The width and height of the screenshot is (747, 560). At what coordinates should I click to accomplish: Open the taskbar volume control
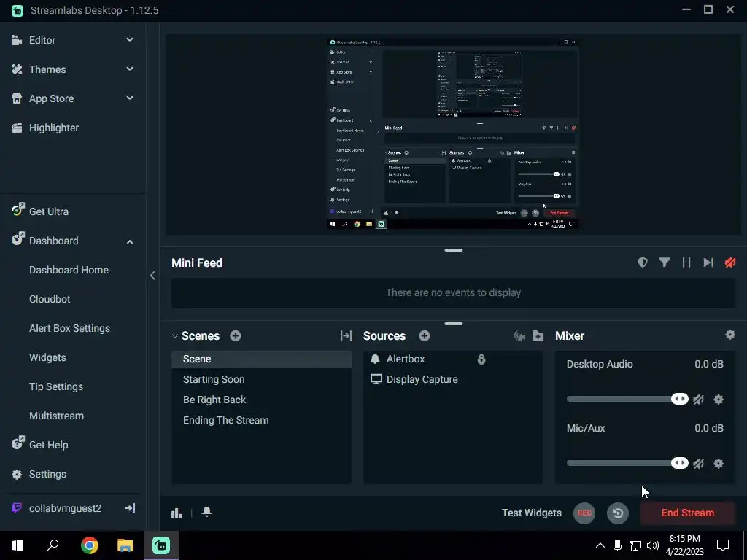[653, 545]
